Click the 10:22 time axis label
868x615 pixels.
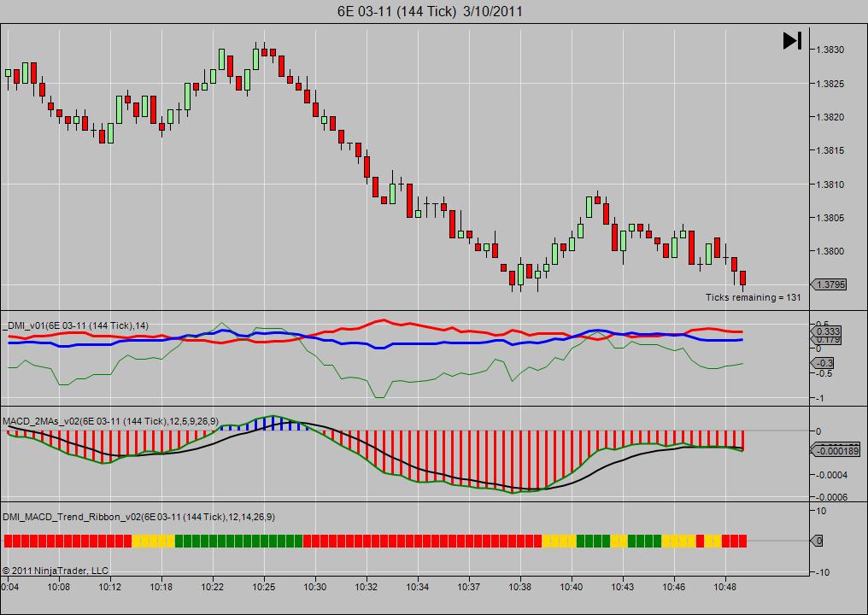(x=212, y=586)
